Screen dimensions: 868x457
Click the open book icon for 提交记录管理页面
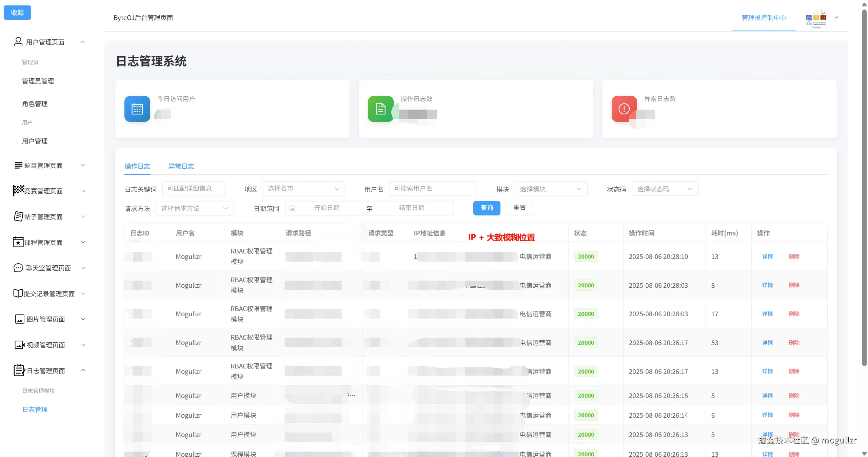[18, 293]
